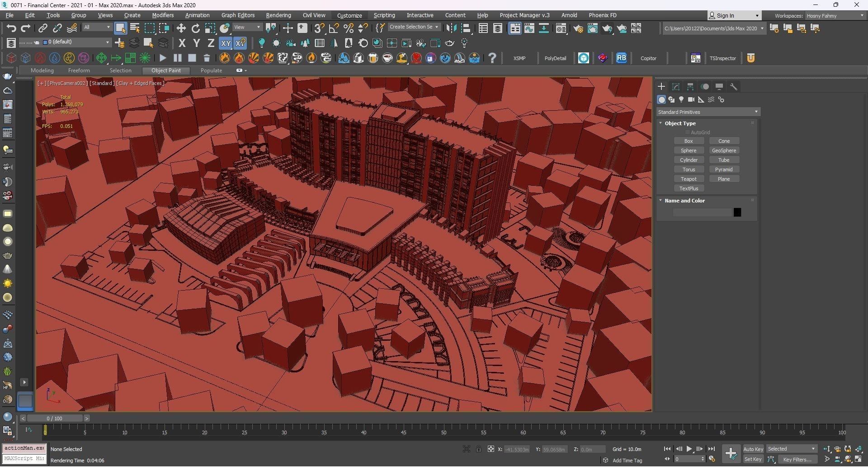
Task: Switch to the Freeform ribbon tab
Action: [x=79, y=70]
